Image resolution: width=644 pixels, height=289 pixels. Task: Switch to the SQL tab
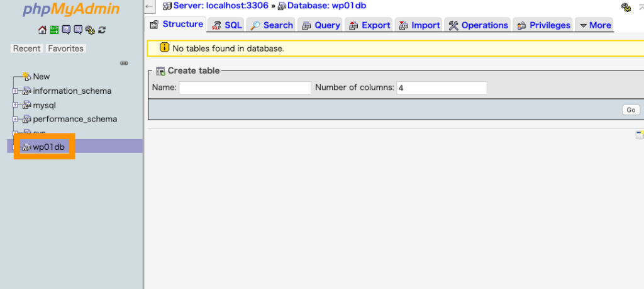[x=226, y=25]
